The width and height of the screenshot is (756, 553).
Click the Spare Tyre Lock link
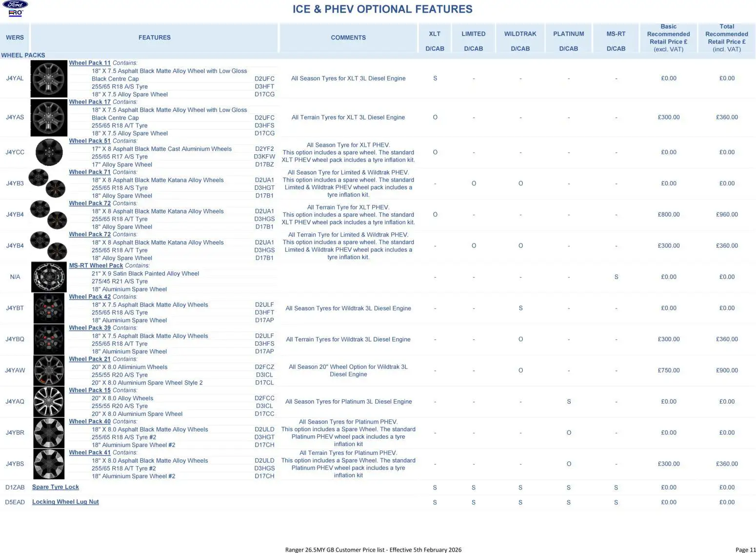55,487
